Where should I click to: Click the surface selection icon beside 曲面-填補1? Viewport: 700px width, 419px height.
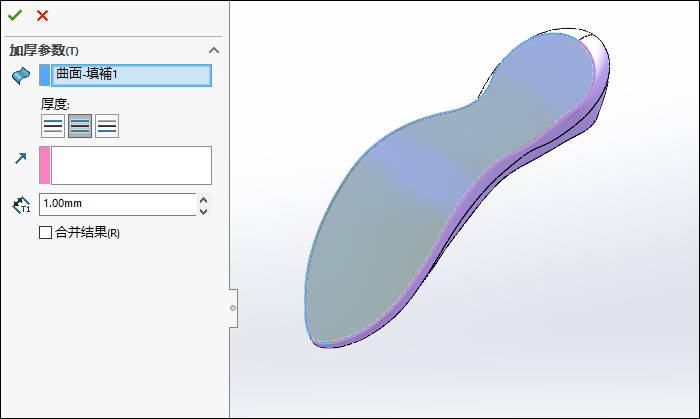pos(21,75)
